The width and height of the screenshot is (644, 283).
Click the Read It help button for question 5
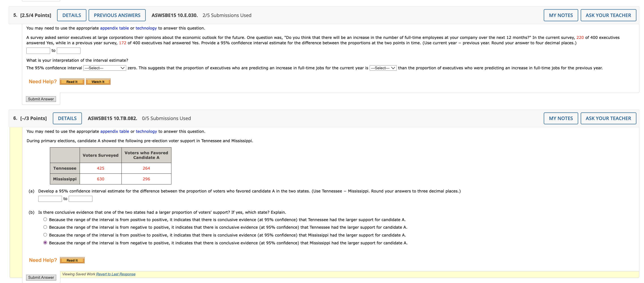pyautogui.click(x=72, y=82)
